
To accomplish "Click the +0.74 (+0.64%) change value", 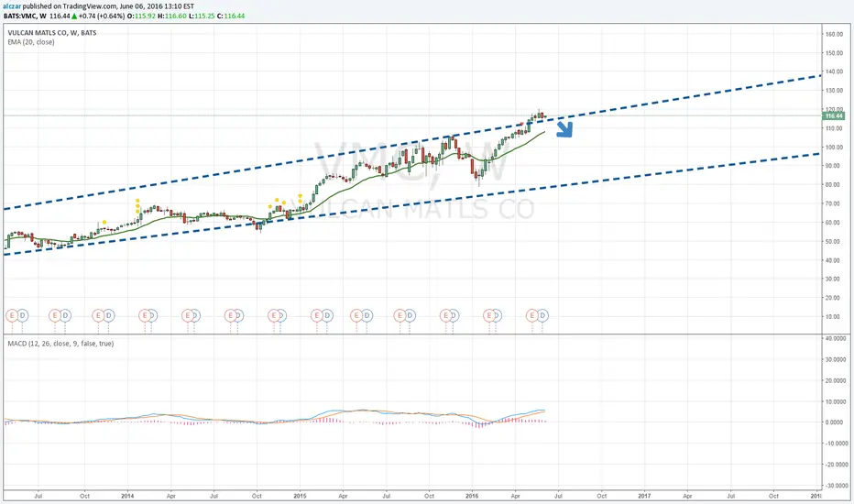I will tap(102, 16).
